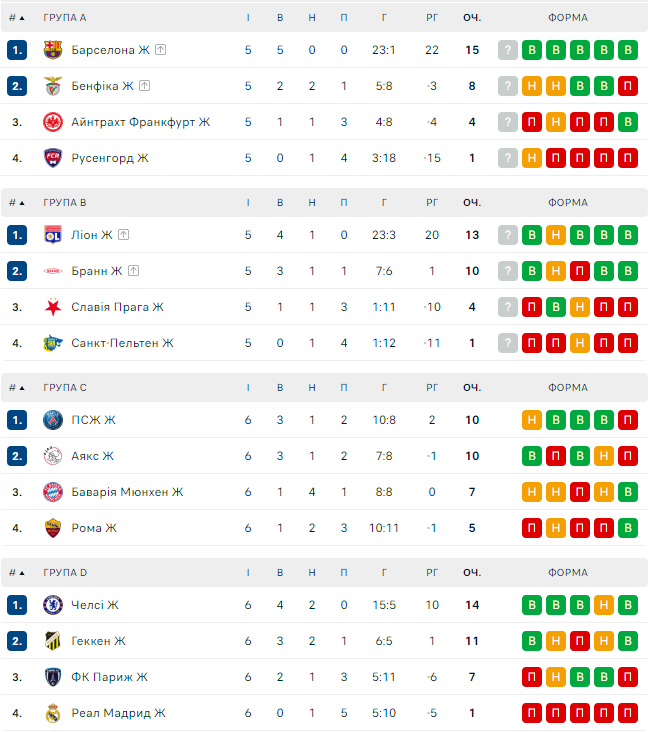Click first red П form badge for Реал Мадрид Ж
The height and width of the screenshot is (732, 650).
532,713
